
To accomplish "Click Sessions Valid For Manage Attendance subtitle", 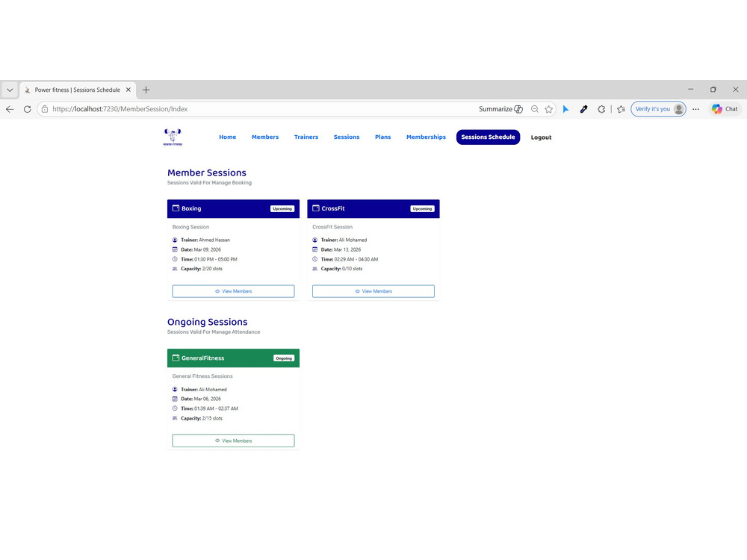I will (214, 332).
